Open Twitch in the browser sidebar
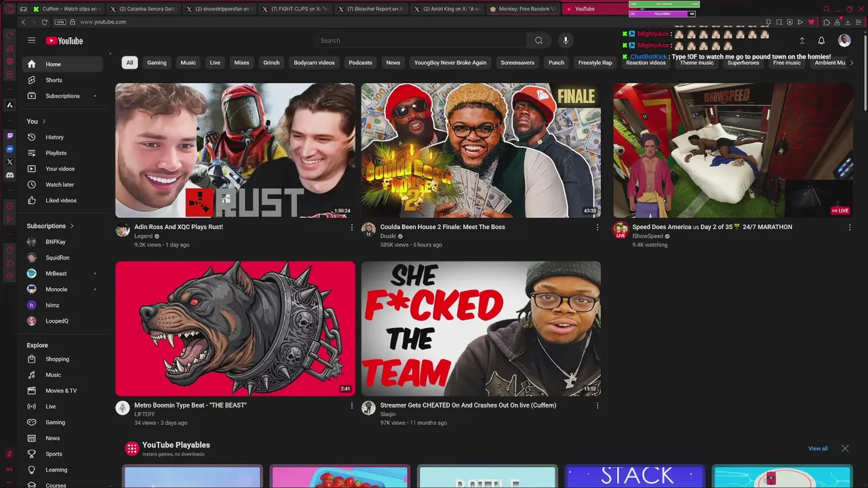This screenshot has width=868, height=488. (x=9, y=136)
